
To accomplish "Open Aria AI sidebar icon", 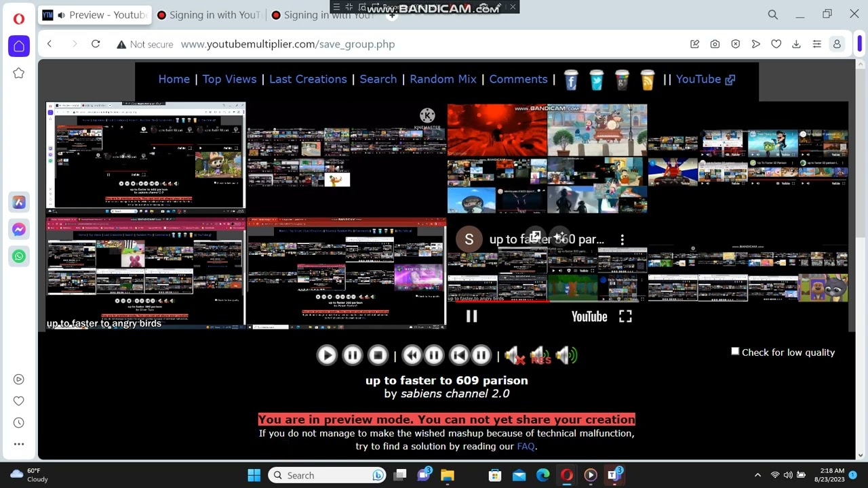I will (x=19, y=202).
